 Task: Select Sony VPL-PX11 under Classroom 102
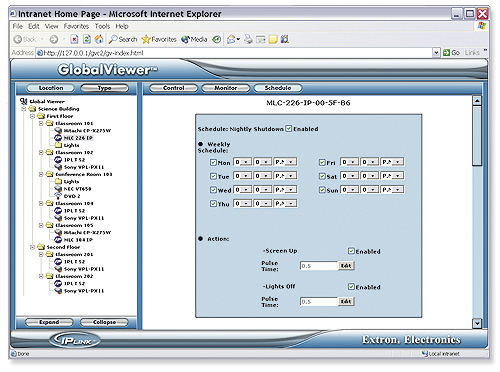click(79, 167)
